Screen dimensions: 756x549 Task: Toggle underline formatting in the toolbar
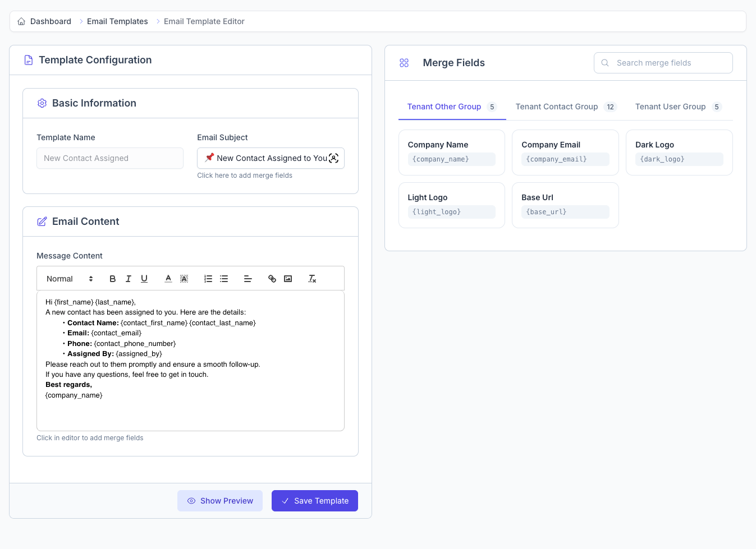pos(144,278)
